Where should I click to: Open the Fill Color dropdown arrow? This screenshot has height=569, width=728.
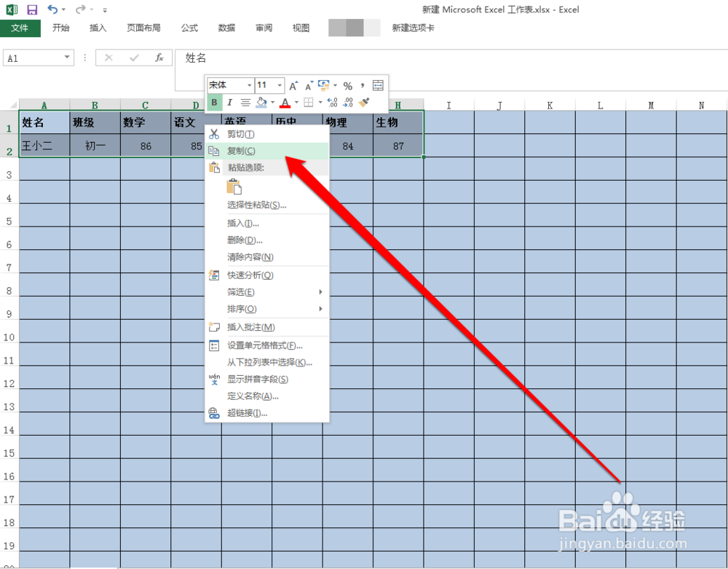272,102
